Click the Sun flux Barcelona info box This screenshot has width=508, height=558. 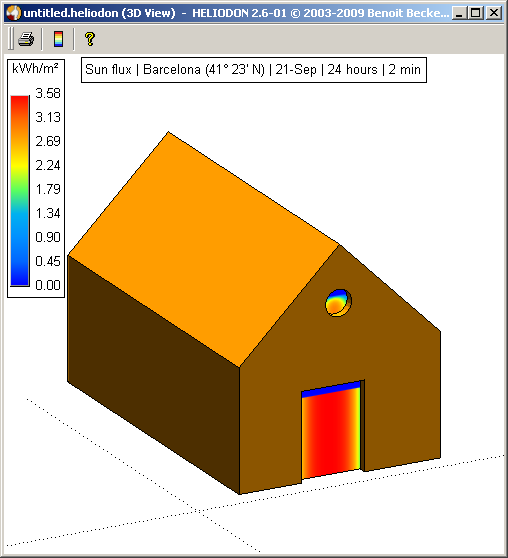tap(254, 70)
